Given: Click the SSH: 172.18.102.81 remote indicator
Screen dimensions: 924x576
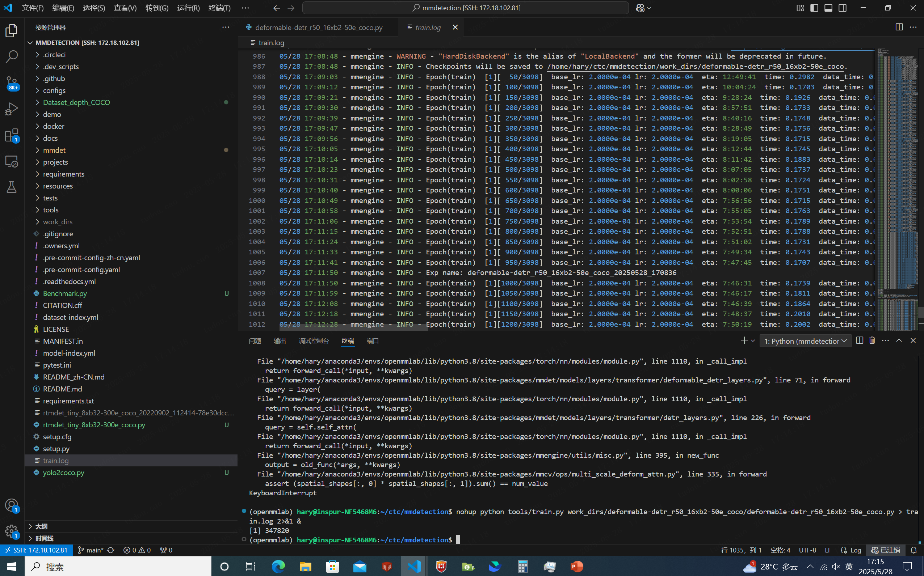Looking at the screenshot, I should pyautogui.click(x=37, y=550).
